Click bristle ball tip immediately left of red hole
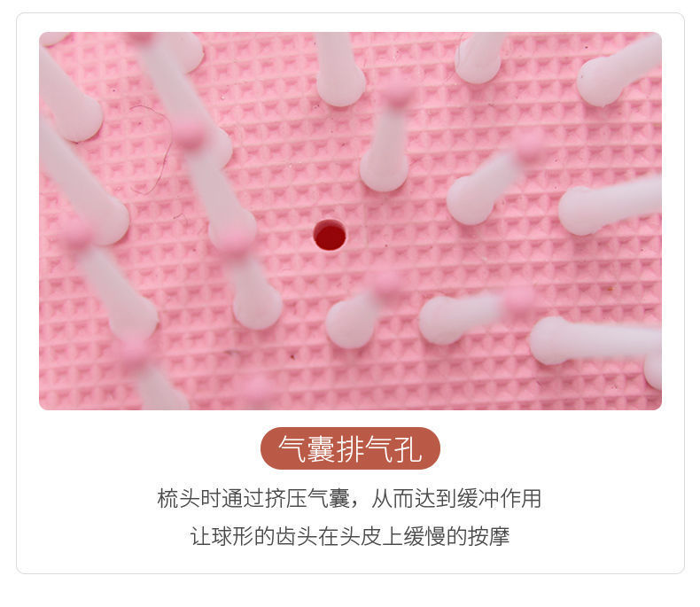This screenshot has height=607, width=700. click(232, 230)
